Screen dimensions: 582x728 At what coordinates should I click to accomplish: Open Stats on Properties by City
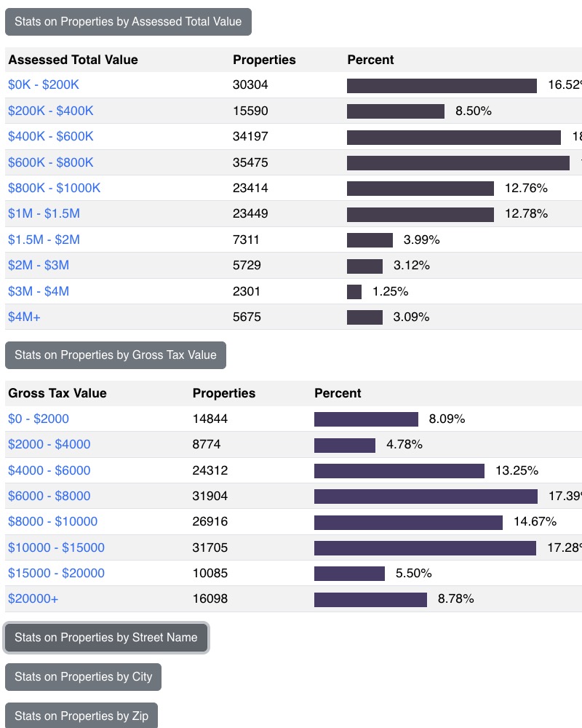83,676
